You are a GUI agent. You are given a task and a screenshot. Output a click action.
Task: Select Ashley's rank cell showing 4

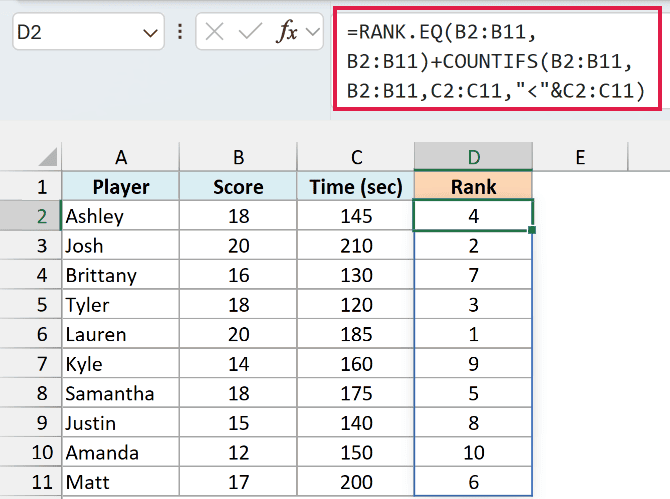[x=473, y=216]
